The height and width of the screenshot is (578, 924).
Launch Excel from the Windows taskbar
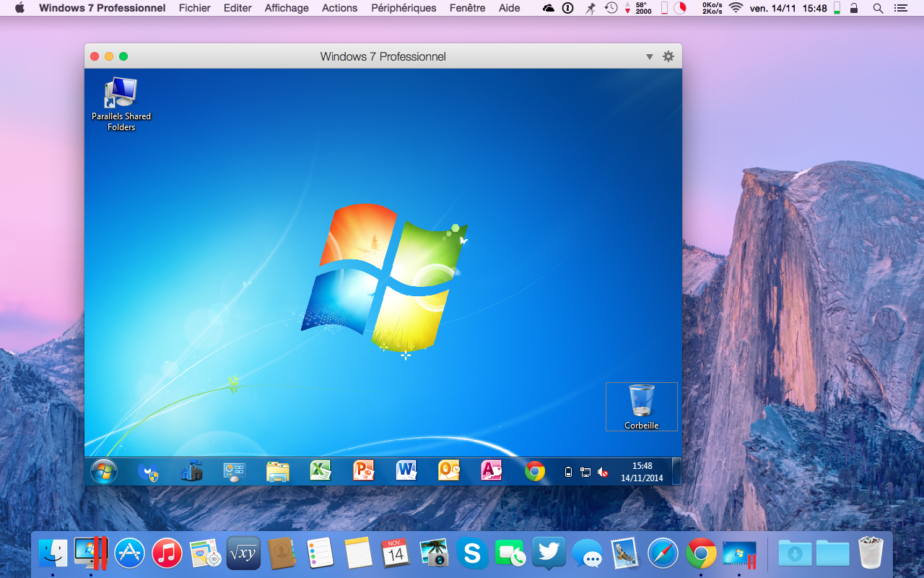(x=321, y=471)
